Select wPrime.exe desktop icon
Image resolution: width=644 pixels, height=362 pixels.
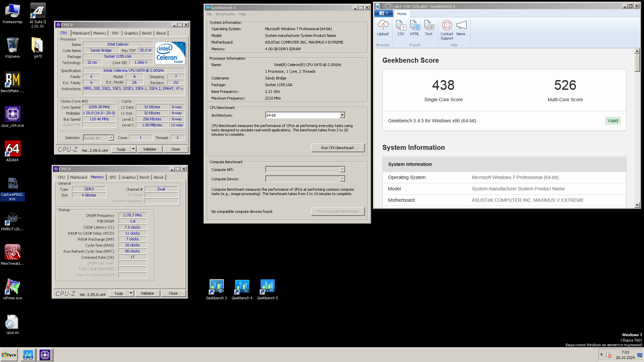coord(12,289)
